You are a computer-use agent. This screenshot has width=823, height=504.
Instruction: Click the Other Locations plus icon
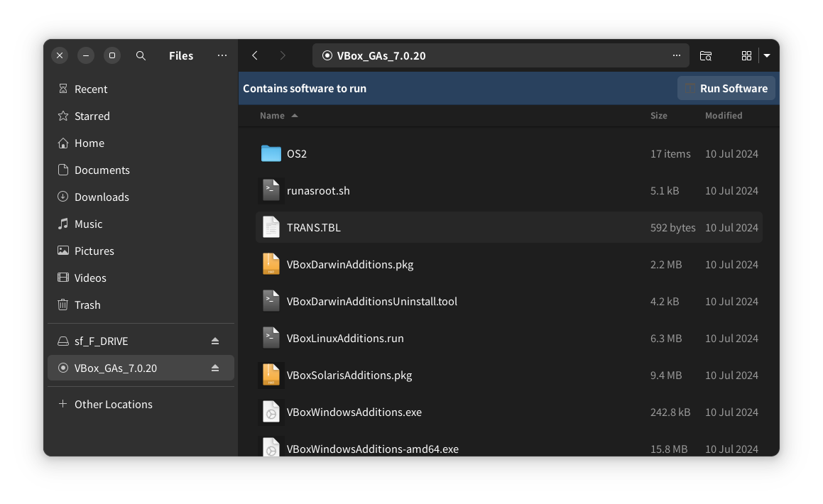[63, 404]
